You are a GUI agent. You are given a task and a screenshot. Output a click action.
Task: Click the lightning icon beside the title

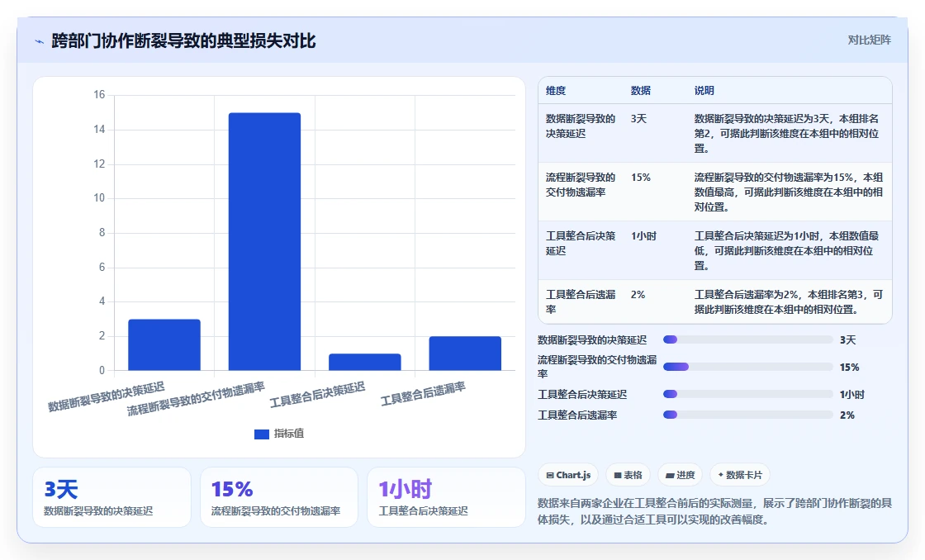(x=40, y=41)
